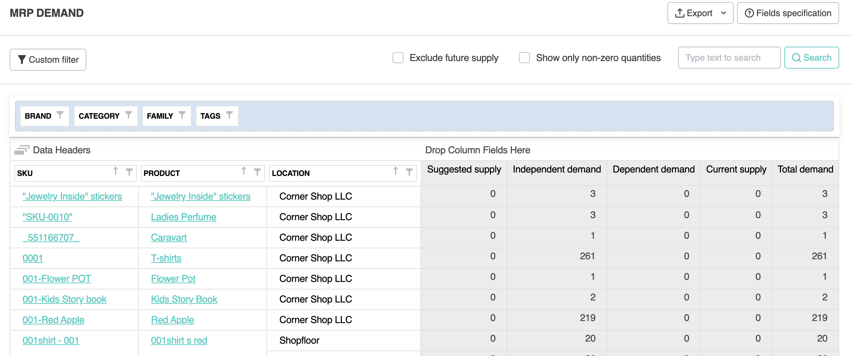Sort the SKU column with arrow icon
Image resolution: width=868 pixels, height=356 pixels.
click(116, 171)
